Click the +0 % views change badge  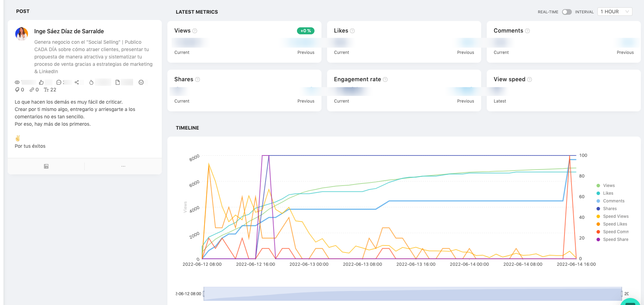305,31
